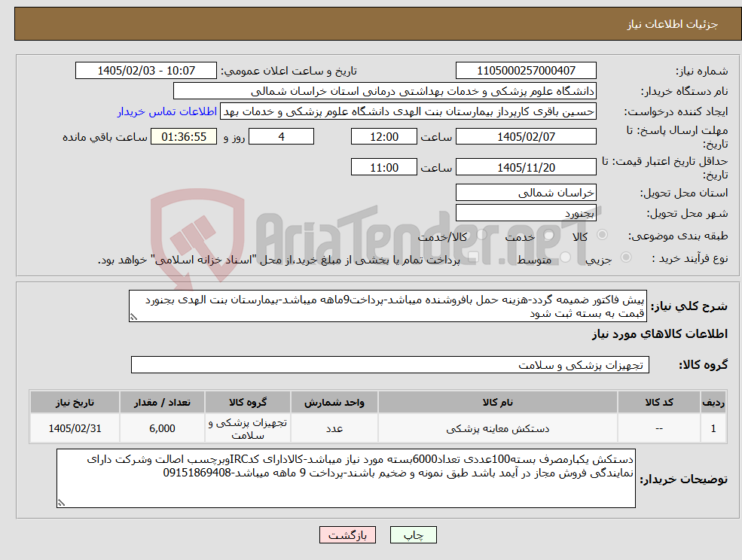Click the گروه کالا label beside the goods group field
This screenshot has height=560, width=742.
click(704, 364)
